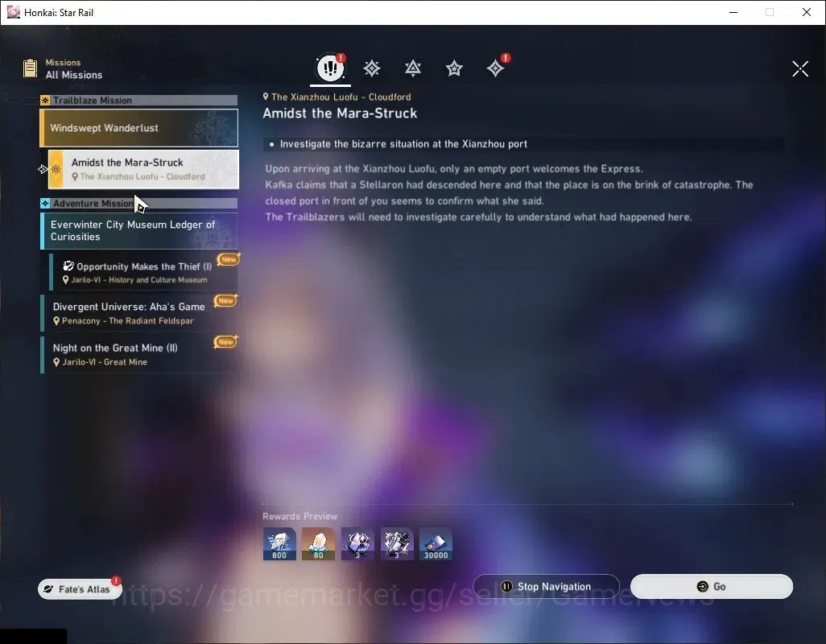
Task: Collapse the Trailblaze Mission section header
Action: click(x=139, y=100)
